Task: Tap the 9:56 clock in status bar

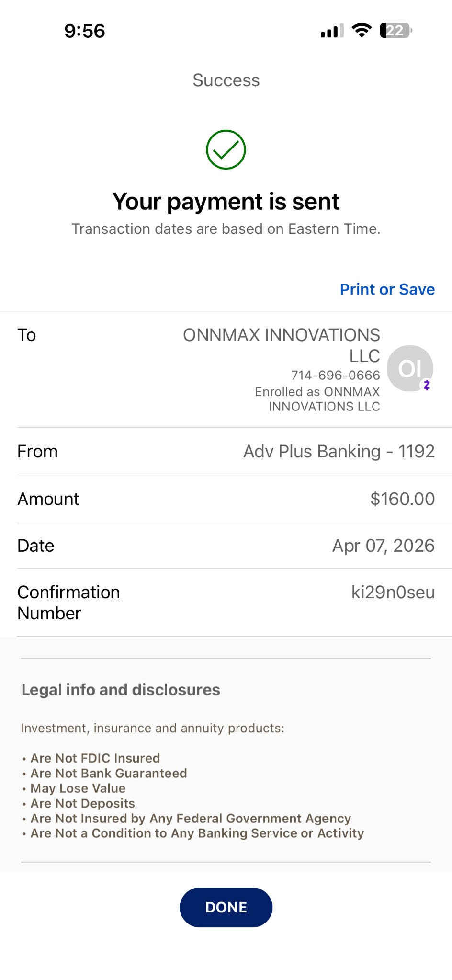Action: tap(85, 31)
